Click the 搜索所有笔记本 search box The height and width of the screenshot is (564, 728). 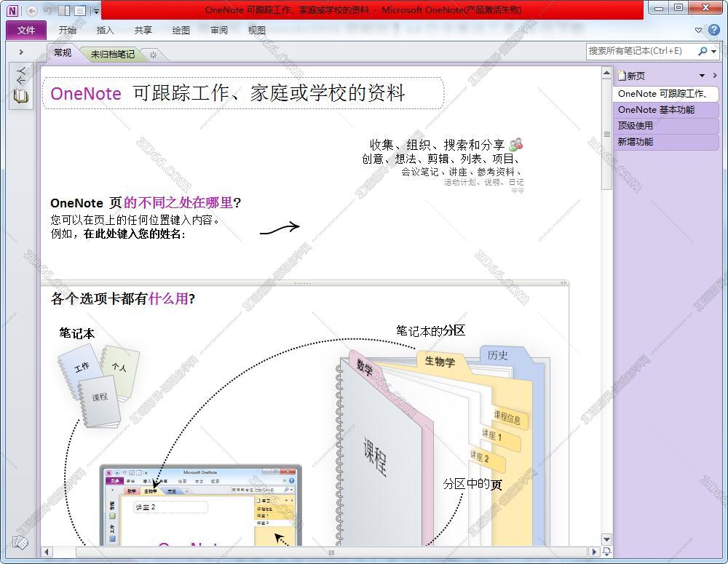pos(641,51)
